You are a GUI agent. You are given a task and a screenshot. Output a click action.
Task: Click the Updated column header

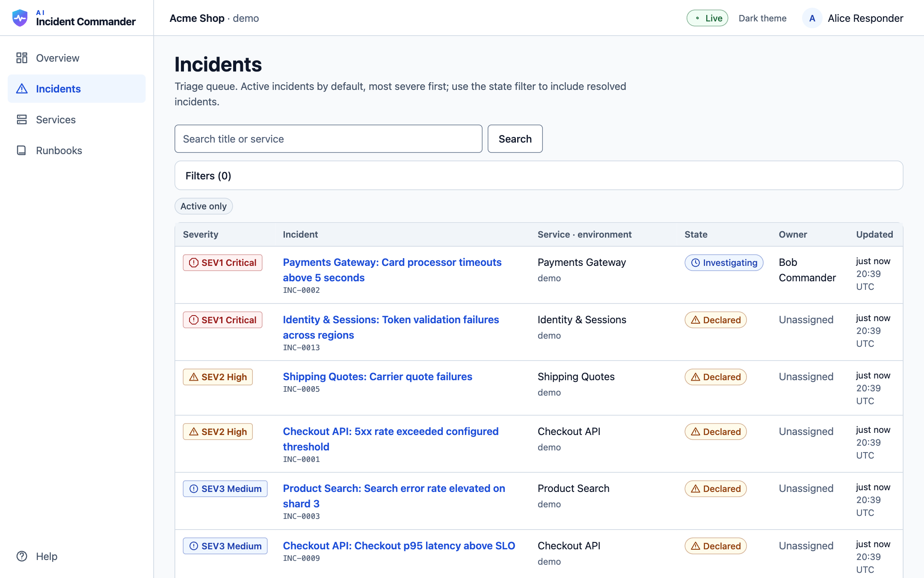point(874,234)
